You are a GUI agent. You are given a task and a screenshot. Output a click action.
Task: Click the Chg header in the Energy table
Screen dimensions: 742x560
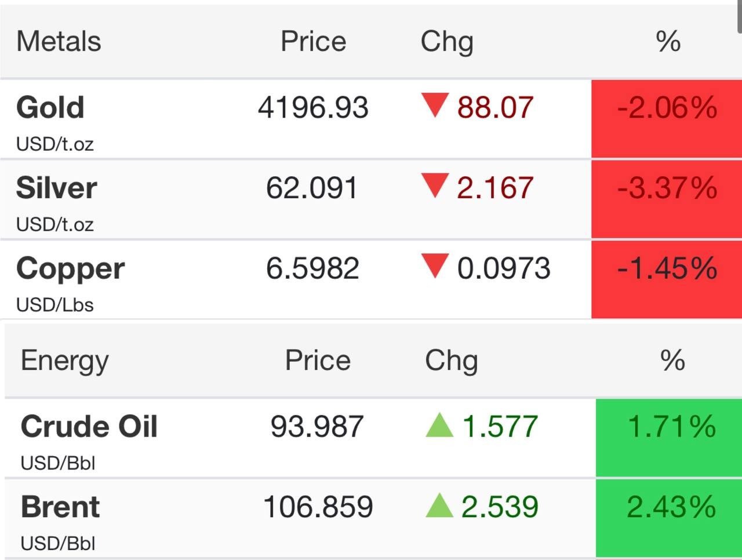(452, 361)
